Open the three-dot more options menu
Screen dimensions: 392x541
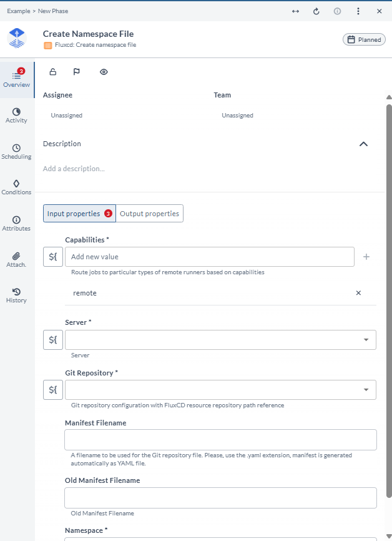point(358,11)
